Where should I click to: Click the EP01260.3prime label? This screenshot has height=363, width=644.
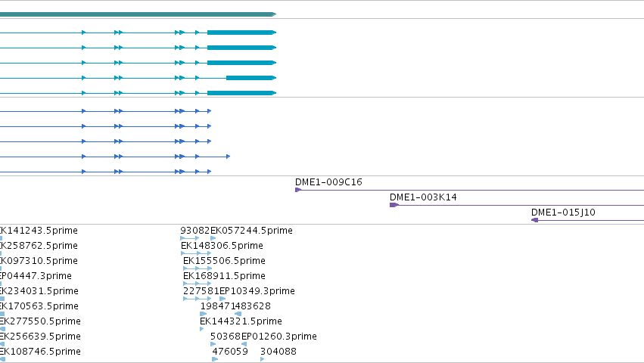pos(279,337)
